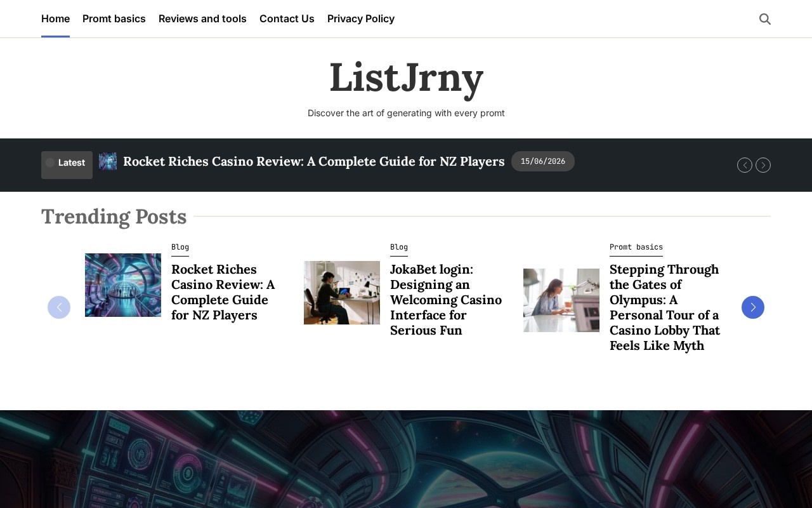This screenshot has width=812, height=508.
Task: Go to previous trending posts slide
Action: click(x=59, y=307)
